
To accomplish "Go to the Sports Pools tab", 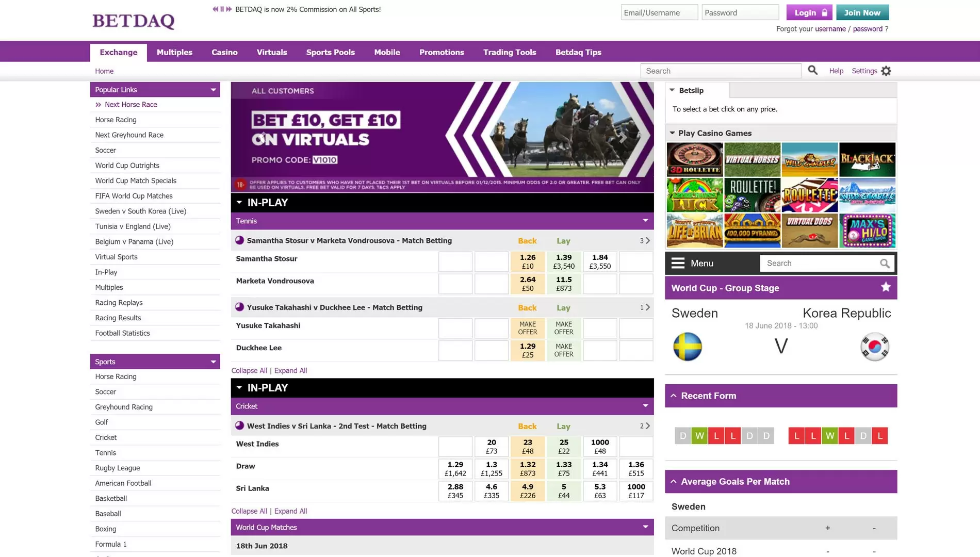I will (x=331, y=52).
